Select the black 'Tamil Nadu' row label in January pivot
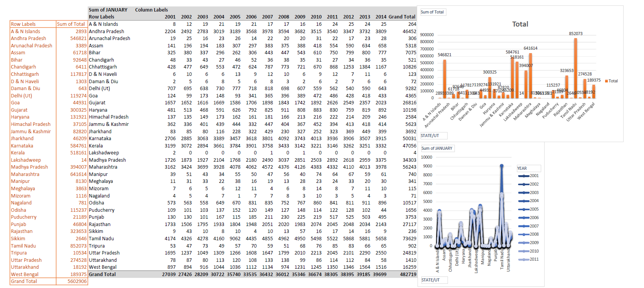Image resolution: width=644 pixels, height=288 pixels. pos(101,238)
